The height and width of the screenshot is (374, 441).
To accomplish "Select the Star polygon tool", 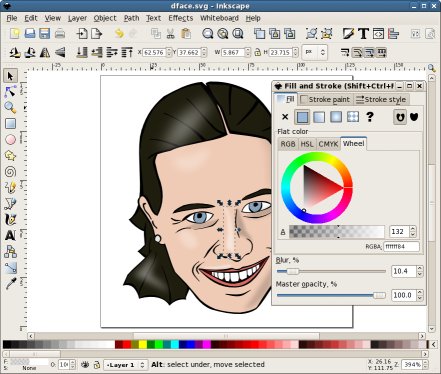I will (10, 156).
